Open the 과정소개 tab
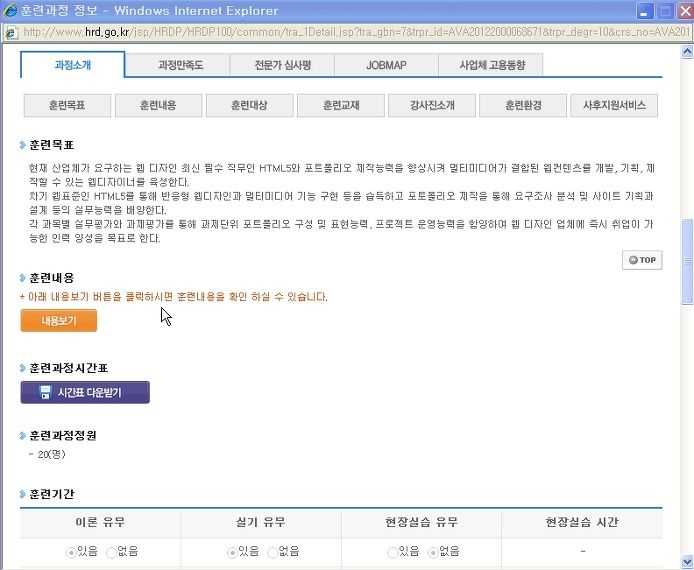Image resolution: width=694 pixels, height=570 pixels. (x=73, y=65)
